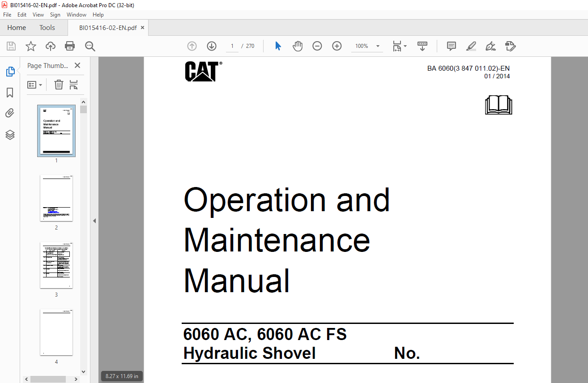The image size is (588, 383).
Task: Go to the previous page arrow
Action: tap(192, 46)
